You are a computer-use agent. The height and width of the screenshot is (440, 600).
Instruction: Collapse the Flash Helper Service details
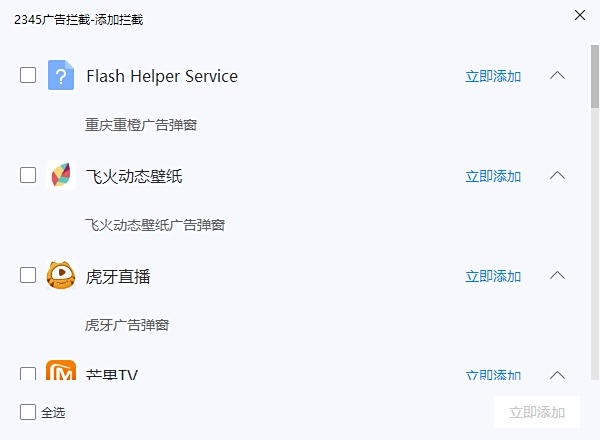[x=558, y=75]
